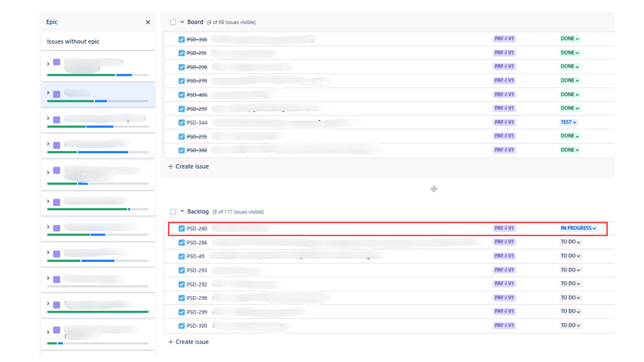
Task: Create issue in the Board section
Action: tap(188, 166)
